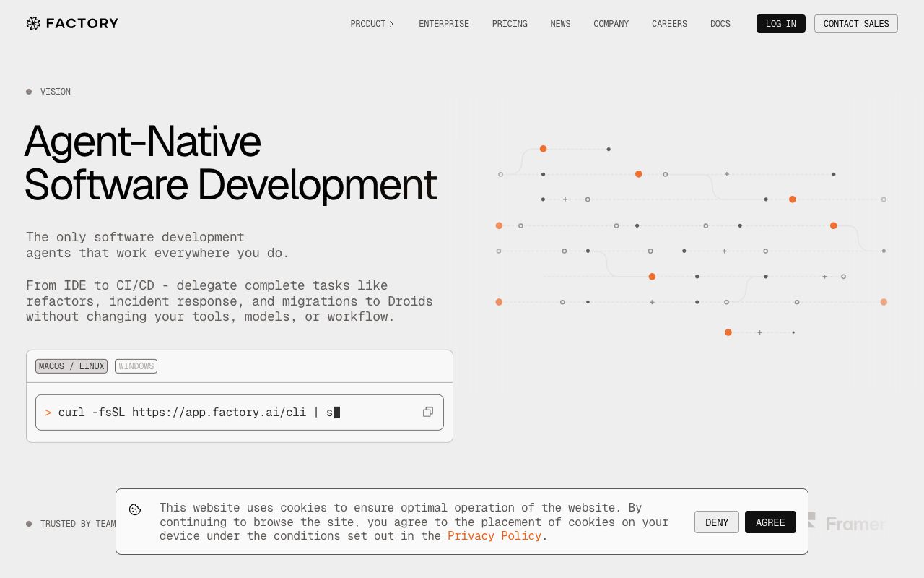
Task: Agree to the cookie policy
Action: (770, 522)
